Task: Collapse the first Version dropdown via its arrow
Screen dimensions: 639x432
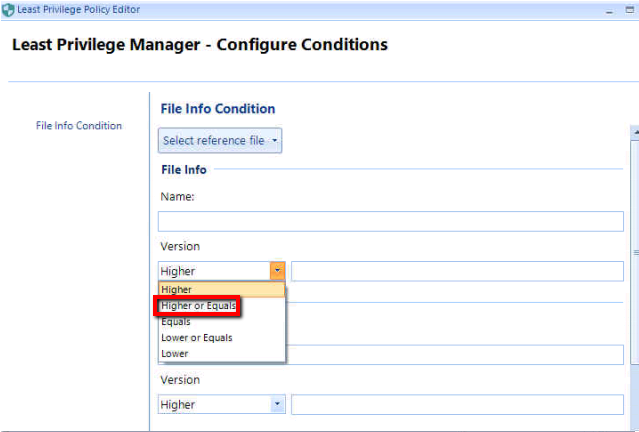Action: [x=277, y=271]
